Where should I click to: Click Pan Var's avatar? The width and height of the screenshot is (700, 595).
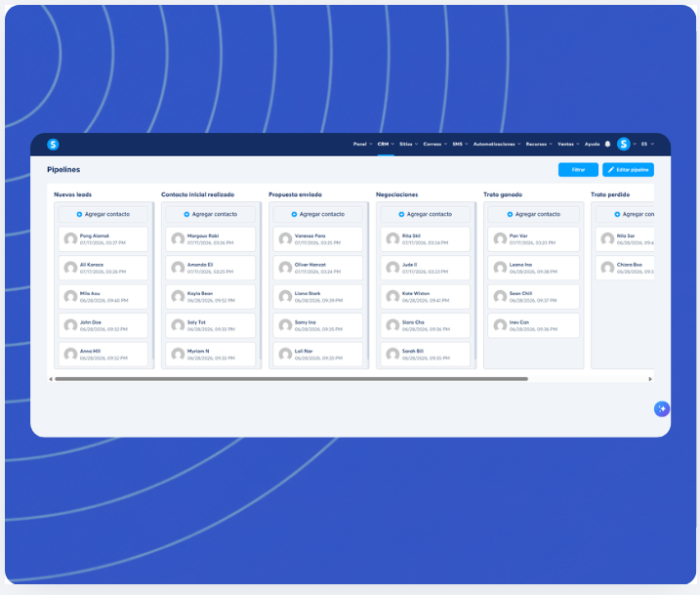pos(500,239)
